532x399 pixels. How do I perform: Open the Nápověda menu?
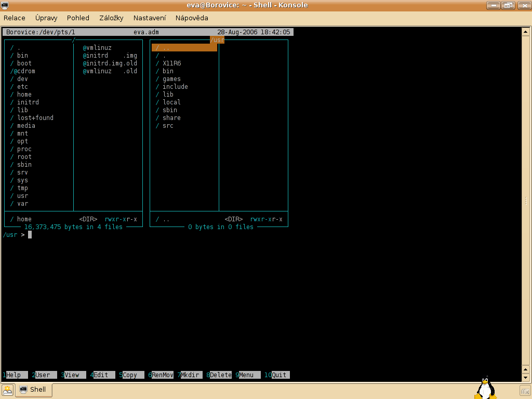(x=192, y=18)
